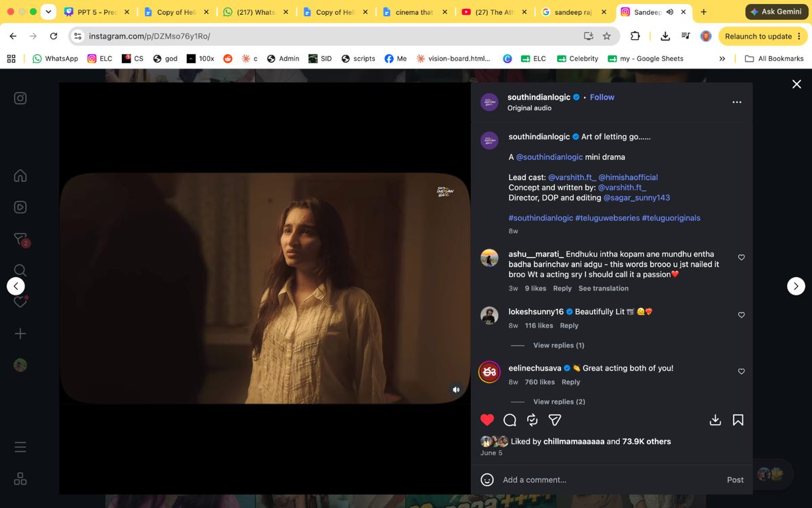
Task: Follow the southindianlogic account
Action: click(602, 97)
